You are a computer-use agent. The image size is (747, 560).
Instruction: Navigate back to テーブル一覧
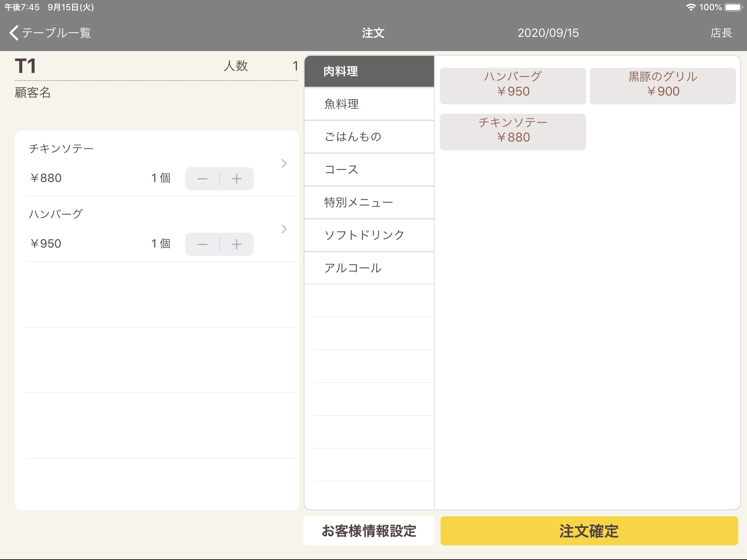(53, 32)
